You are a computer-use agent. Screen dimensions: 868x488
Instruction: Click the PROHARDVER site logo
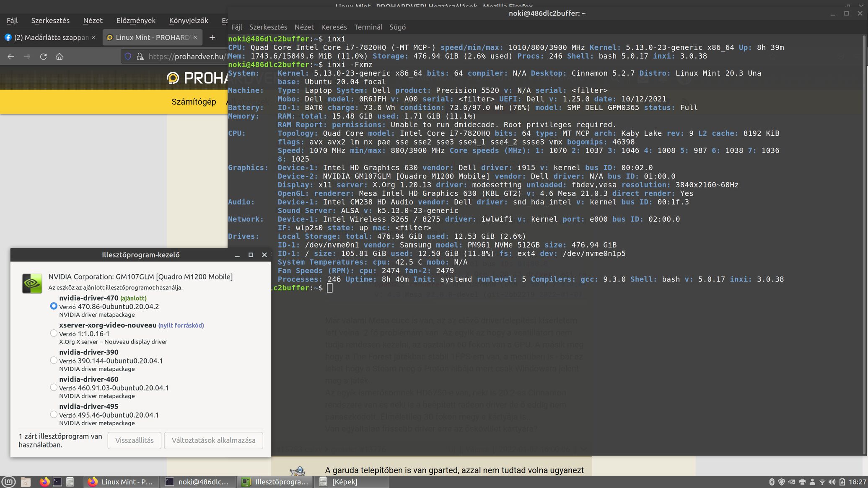tap(197, 78)
